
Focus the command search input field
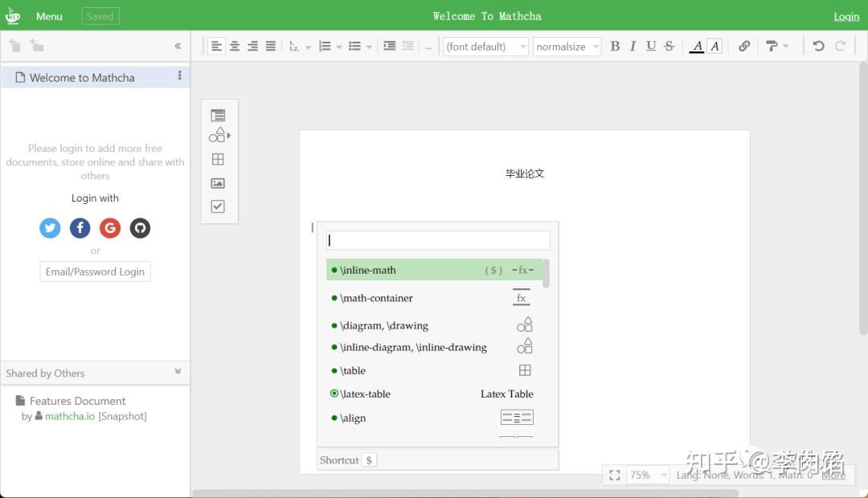pyautogui.click(x=438, y=240)
